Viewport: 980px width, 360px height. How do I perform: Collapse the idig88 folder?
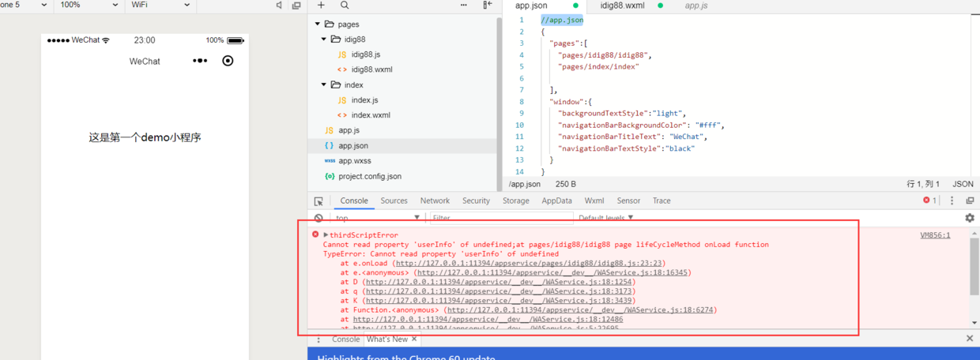pyautogui.click(x=324, y=39)
